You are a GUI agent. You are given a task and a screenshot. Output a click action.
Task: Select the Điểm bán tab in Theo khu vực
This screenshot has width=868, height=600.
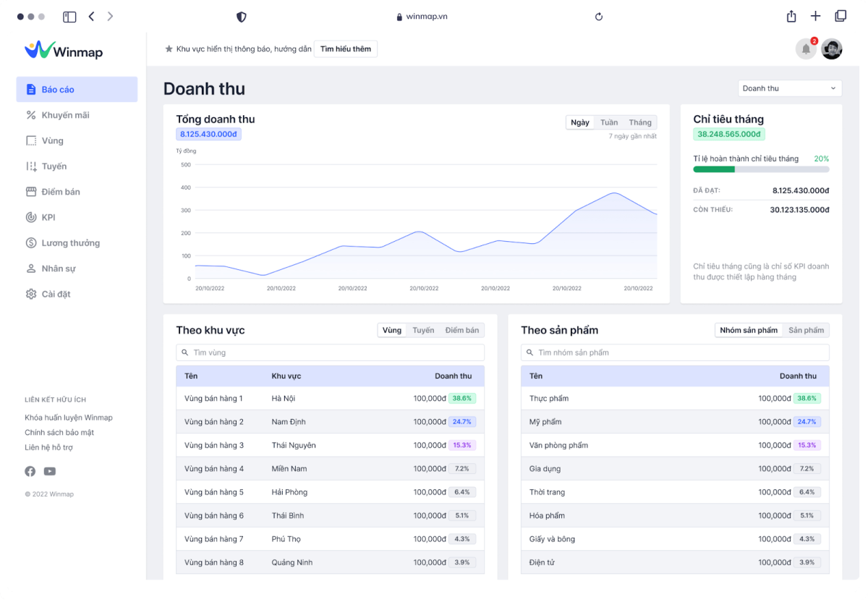pos(461,330)
